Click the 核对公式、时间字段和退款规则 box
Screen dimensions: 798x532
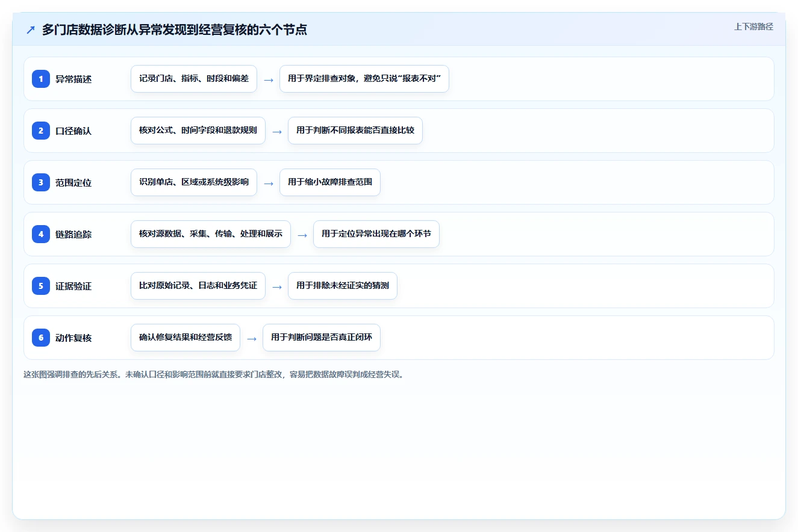click(198, 131)
